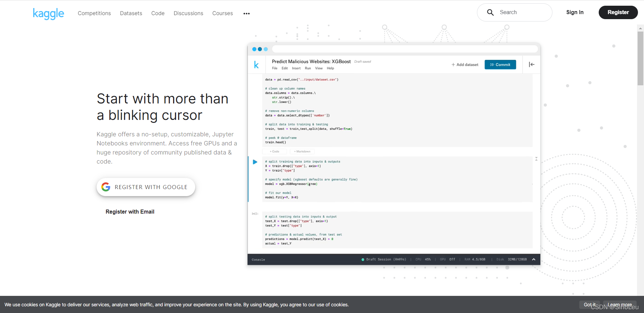Click the GPU Off indicator
The image size is (644, 313).
coord(447,259)
